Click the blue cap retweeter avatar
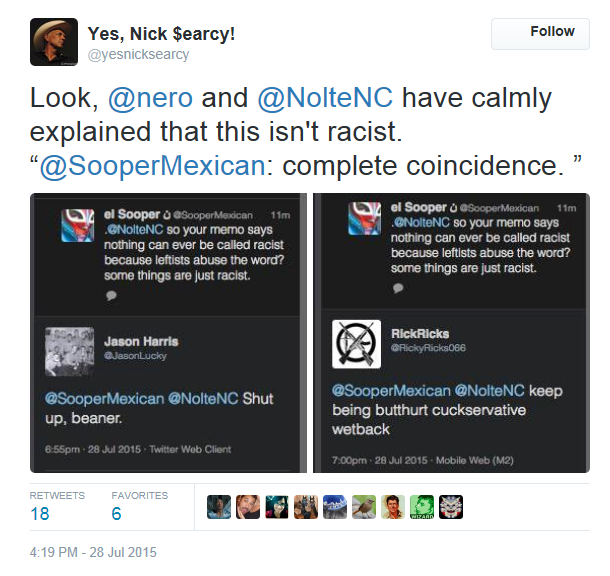This screenshot has width=610, height=576. point(335,507)
